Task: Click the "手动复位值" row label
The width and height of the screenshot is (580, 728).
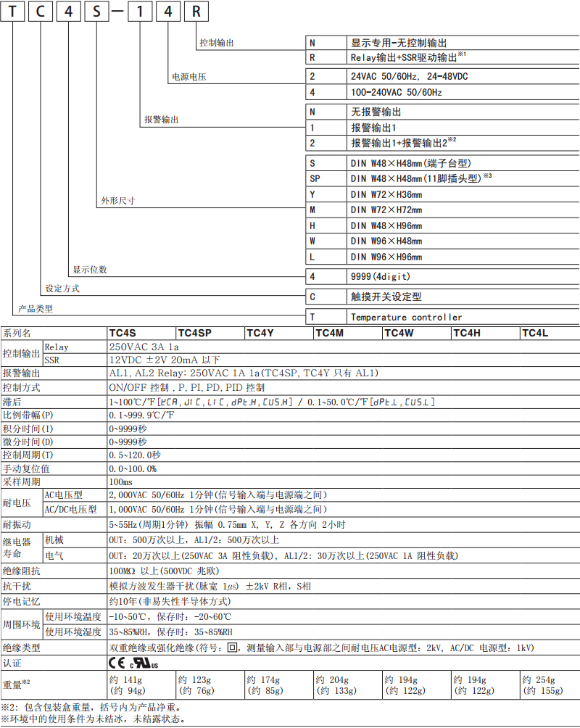Action: click(x=26, y=468)
